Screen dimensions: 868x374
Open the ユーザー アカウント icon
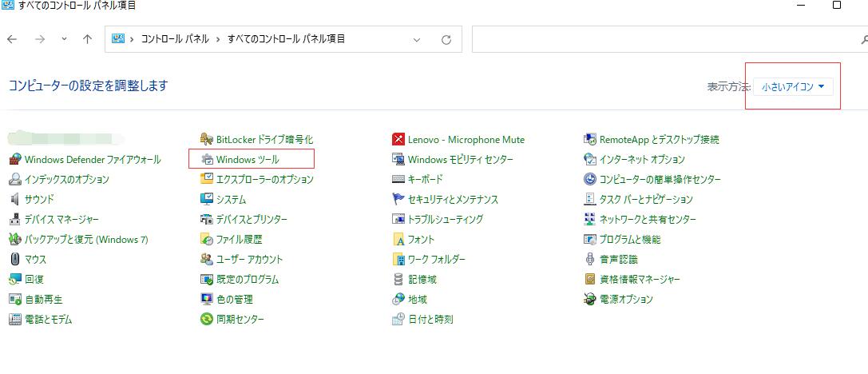click(x=207, y=259)
